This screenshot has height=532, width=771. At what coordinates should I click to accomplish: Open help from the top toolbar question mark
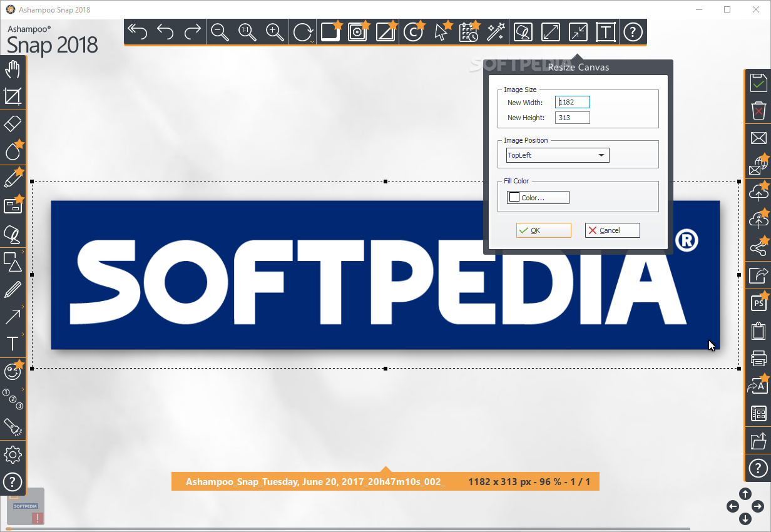[633, 31]
